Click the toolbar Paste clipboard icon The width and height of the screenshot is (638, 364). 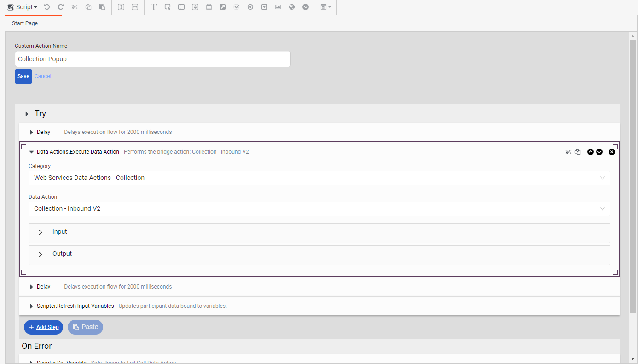102,7
